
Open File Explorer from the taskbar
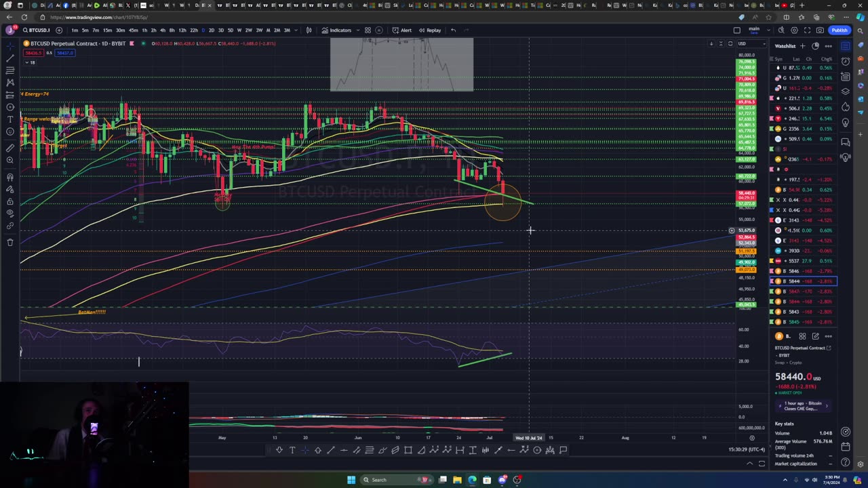(457, 480)
